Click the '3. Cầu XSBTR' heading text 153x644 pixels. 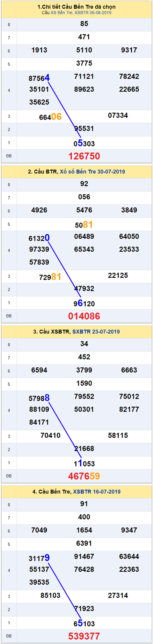point(52,332)
